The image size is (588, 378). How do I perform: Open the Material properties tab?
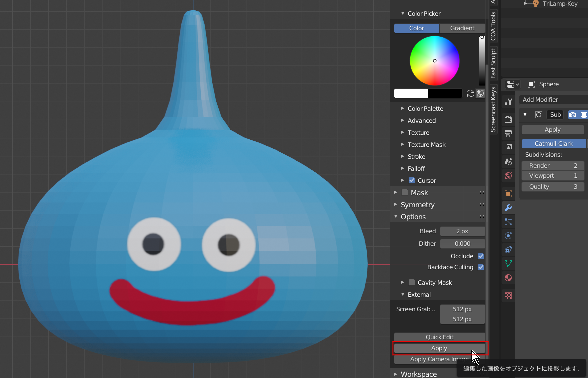point(508,278)
